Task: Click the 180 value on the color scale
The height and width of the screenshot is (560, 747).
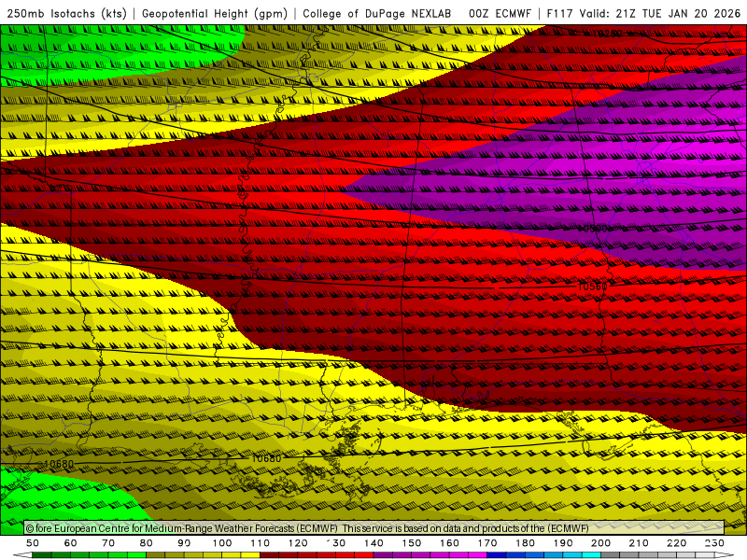Action: (525, 543)
